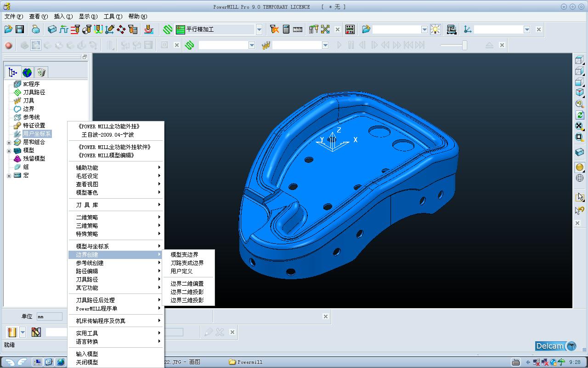The image size is (588, 368).
Task: Click the simulation play button
Action: 339,45
